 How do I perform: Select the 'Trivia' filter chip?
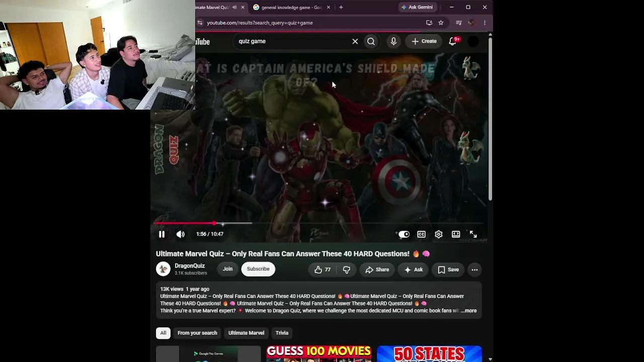coord(282,333)
